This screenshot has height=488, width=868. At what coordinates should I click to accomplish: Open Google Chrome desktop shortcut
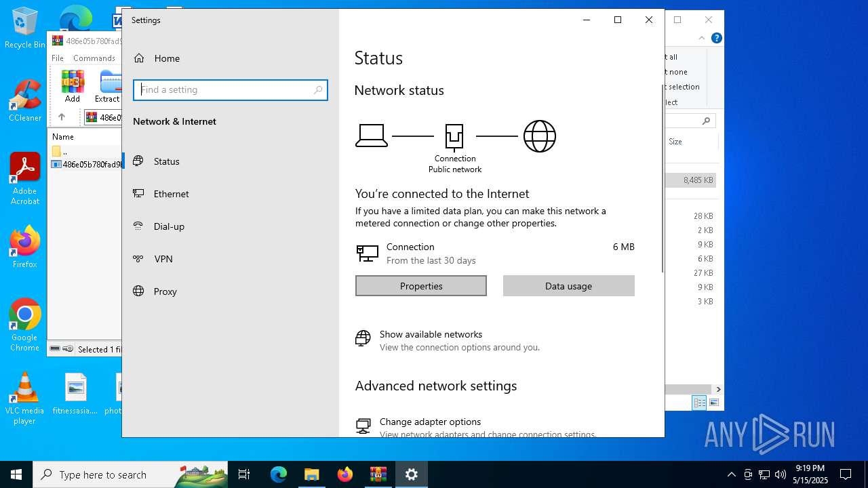tap(25, 325)
